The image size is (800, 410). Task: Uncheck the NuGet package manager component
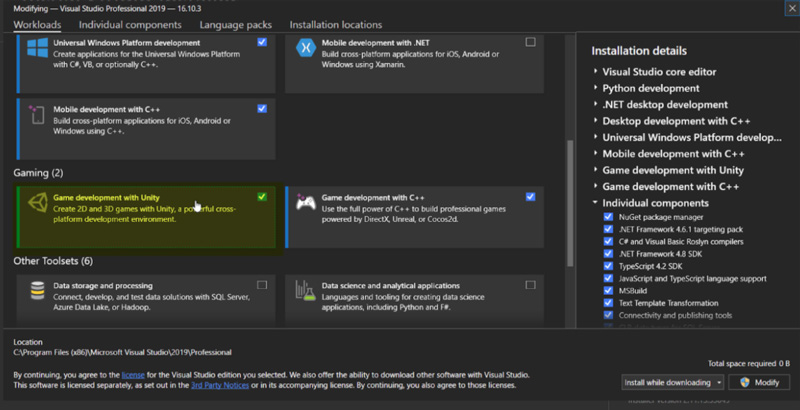pos(609,216)
